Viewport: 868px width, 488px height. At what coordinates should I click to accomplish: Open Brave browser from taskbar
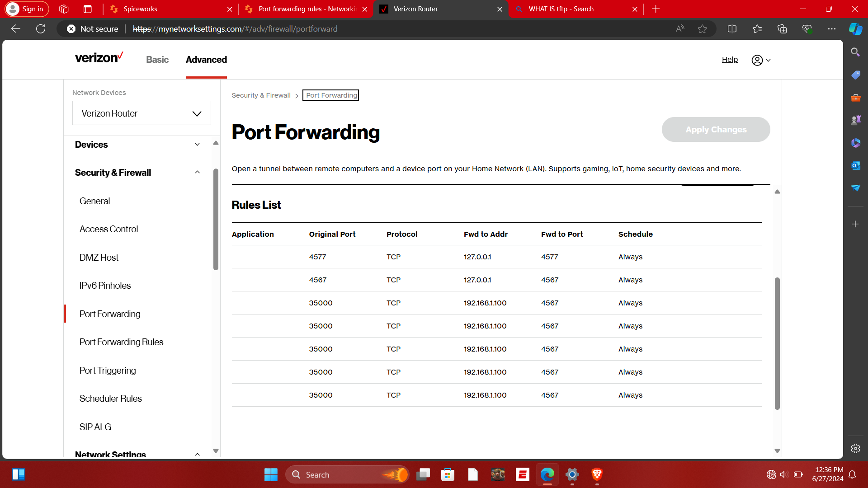click(597, 474)
